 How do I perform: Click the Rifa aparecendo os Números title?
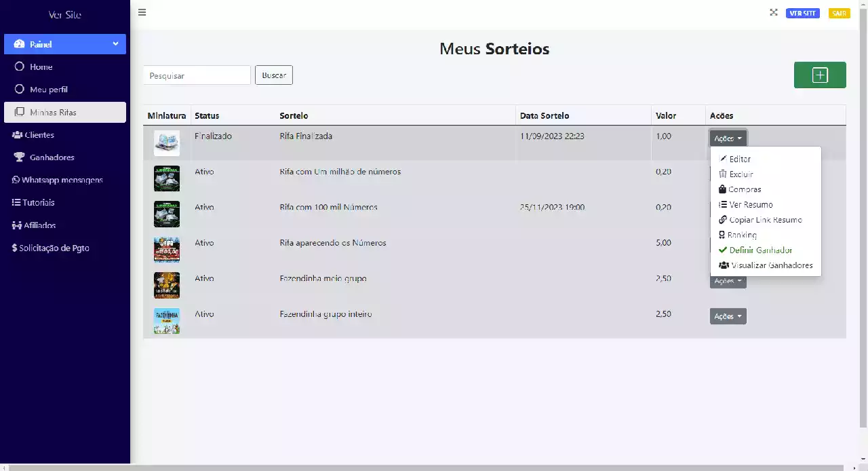click(x=333, y=242)
